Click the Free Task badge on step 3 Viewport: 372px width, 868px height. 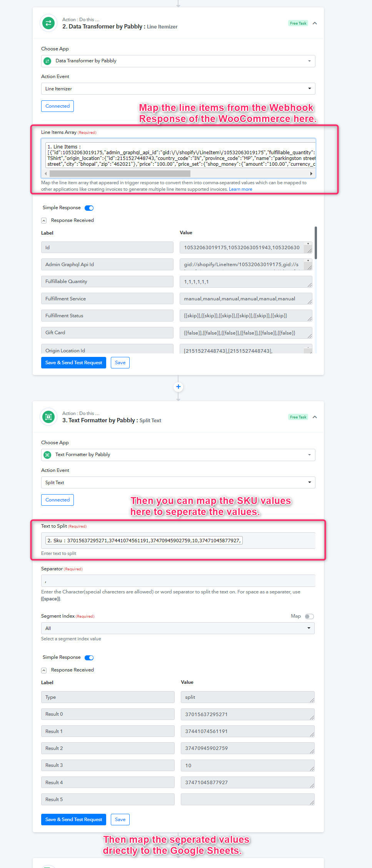point(298,417)
